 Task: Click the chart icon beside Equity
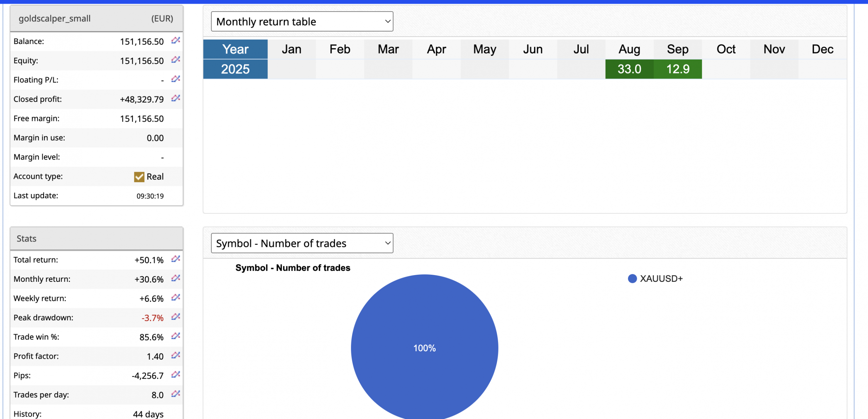175,60
